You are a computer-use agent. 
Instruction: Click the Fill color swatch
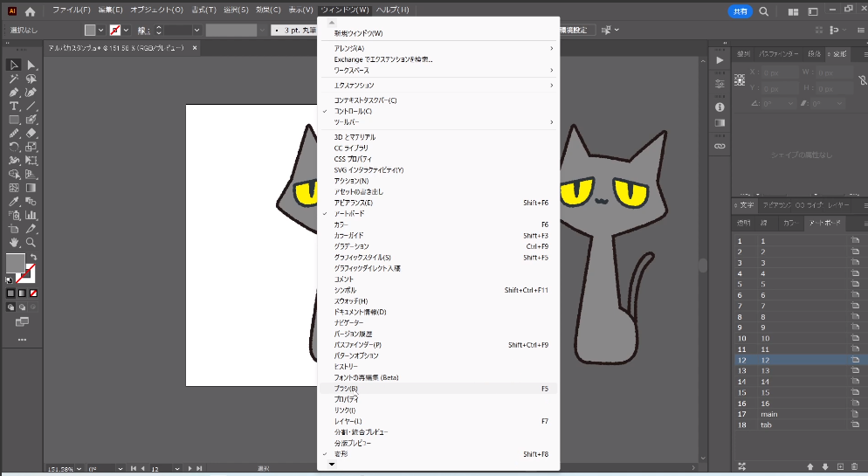15,261
